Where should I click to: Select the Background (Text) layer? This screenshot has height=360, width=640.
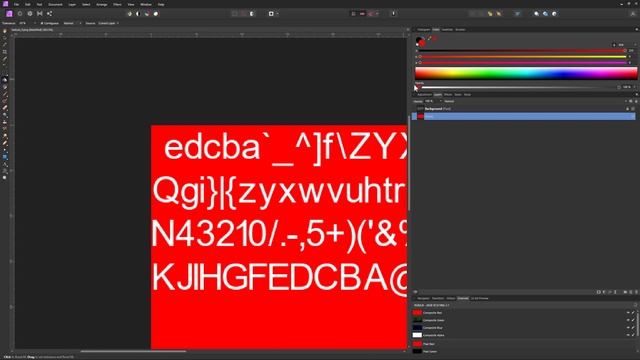(524, 109)
